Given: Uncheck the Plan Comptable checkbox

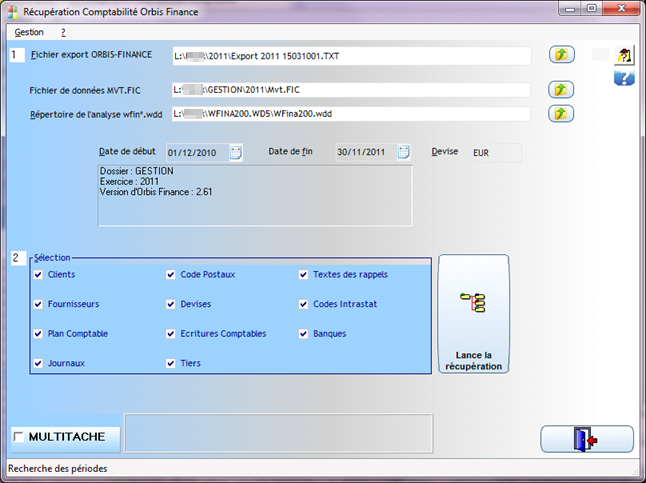Looking at the screenshot, I should (38, 334).
